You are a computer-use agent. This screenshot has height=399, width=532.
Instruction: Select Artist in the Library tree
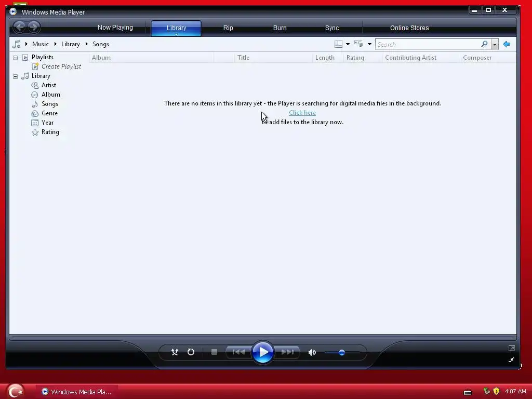coord(49,85)
